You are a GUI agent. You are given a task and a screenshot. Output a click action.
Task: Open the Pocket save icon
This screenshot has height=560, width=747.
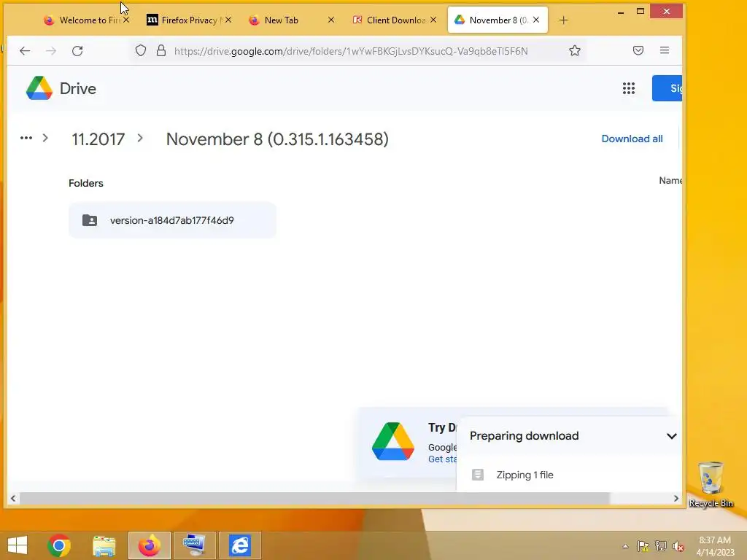point(638,50)
